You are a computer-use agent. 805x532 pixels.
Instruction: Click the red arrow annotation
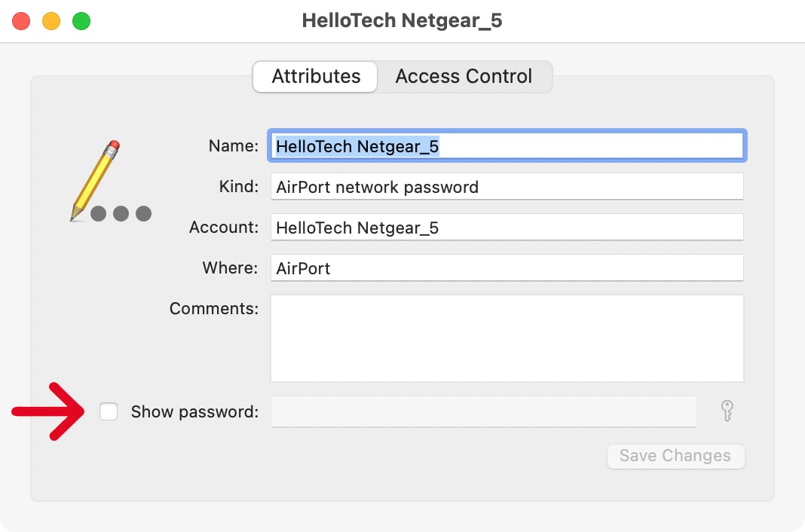(x=51, y=411)
